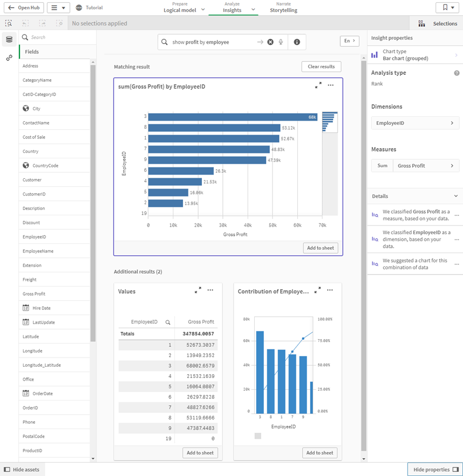
Task: Expand the Gross Profit bar chart to fullscreen
Action: click(318, 85)
